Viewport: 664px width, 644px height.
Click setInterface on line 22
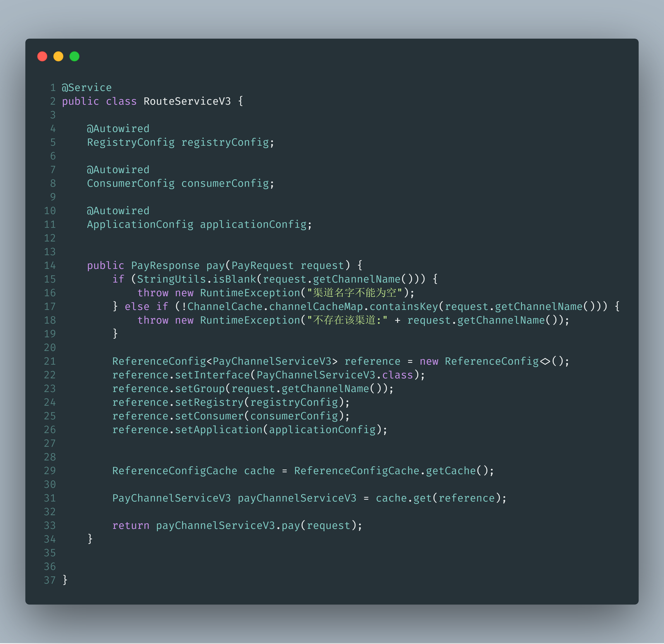click(212, 375)
